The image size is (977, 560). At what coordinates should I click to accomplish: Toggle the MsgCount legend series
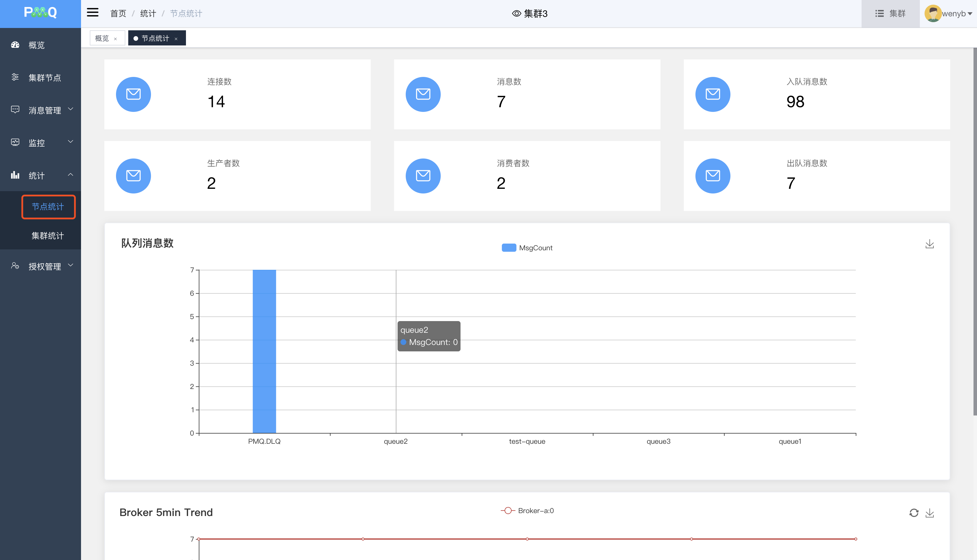(x=527, y=248)
